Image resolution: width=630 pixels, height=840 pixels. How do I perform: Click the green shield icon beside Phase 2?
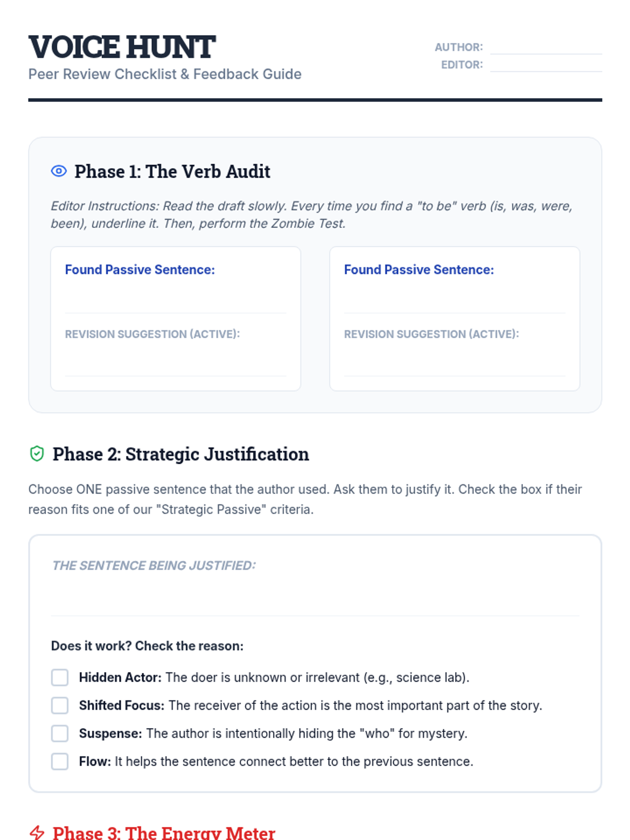pos(37,454)
